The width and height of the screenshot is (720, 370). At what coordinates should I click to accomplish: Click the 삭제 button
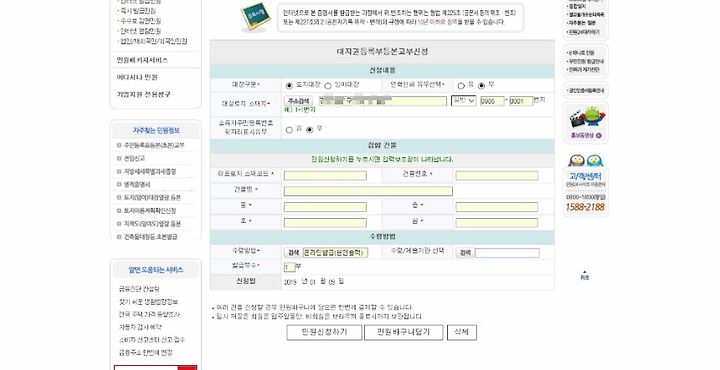(x=461, y=332)
